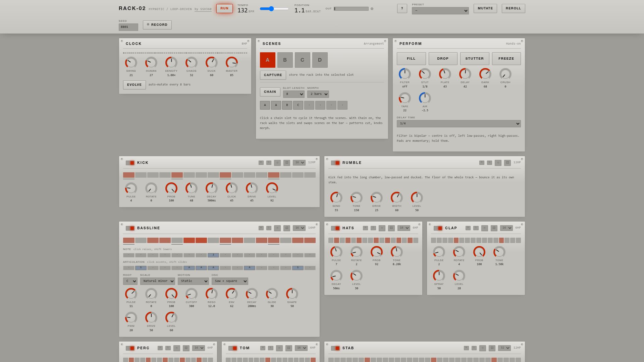Open help with the question mark button

402,9
